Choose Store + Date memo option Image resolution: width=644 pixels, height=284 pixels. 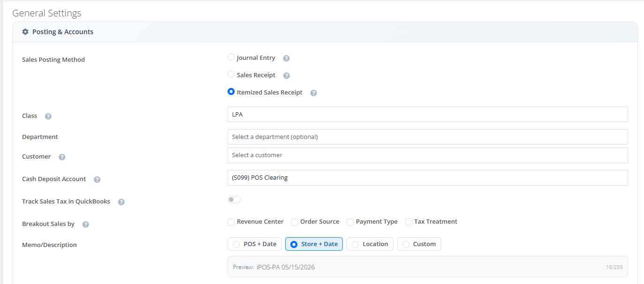[314, 244]
